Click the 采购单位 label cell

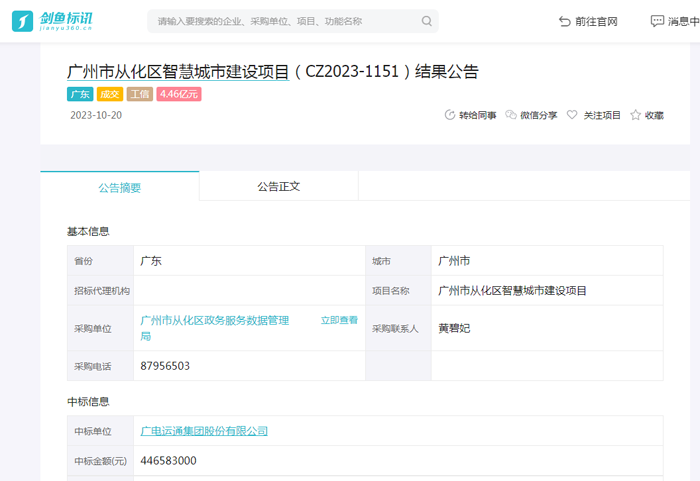[100, 328]
